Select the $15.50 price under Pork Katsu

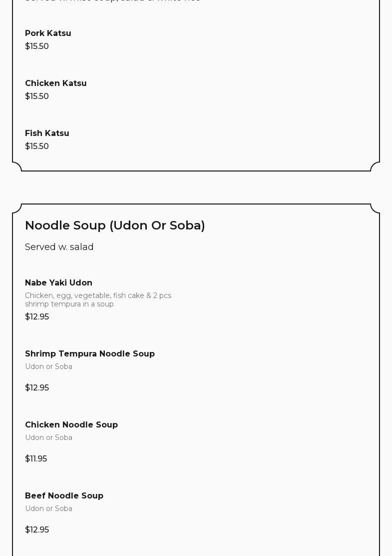point(37,46)
